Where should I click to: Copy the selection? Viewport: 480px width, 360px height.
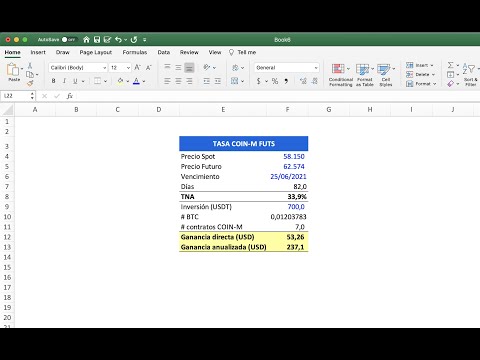coord(30,74)
